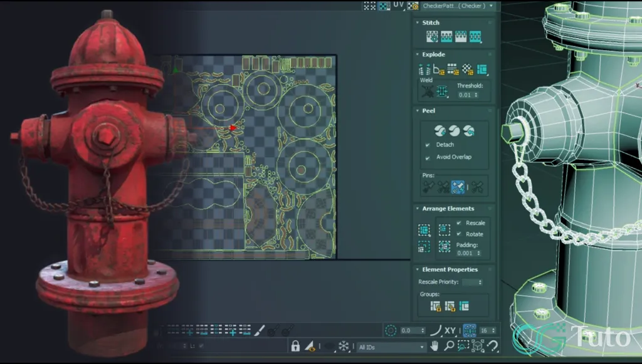642x364 pixels.
Task: Disable the Rotate option in Arrange Elements
Action: 458,234
